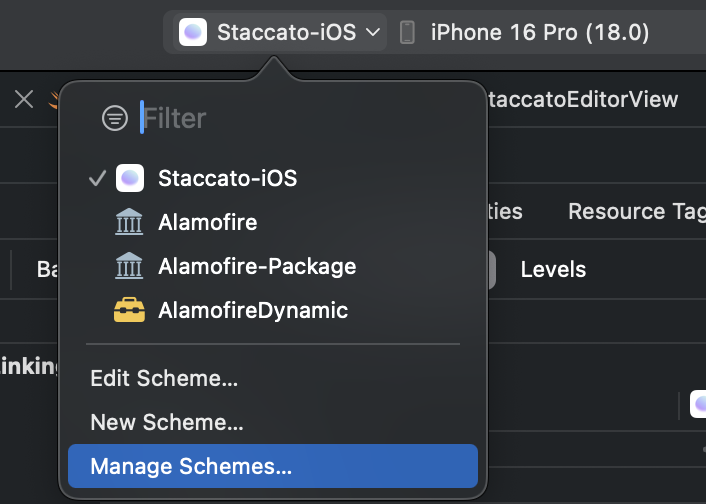This screenshot has height=504, width=706.
Task: Click the filter options icon in the popup
Action: click(115, 118)
